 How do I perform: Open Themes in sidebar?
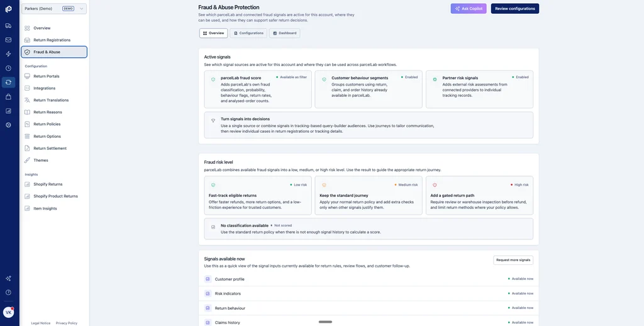pos(54,160)
